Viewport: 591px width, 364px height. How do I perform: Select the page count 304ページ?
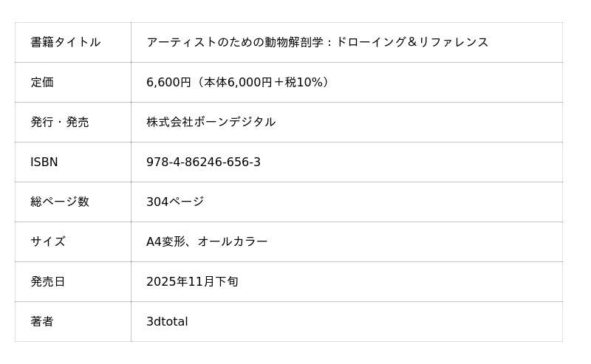[x=175, y=202]
